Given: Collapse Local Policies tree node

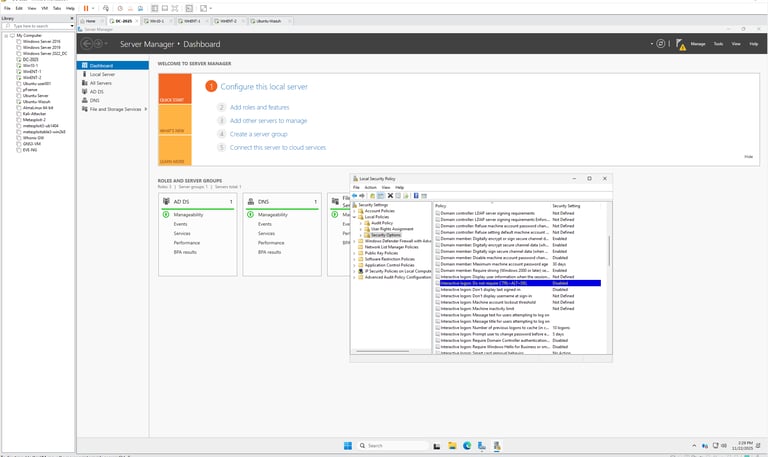Looking at the screenshot, I should 355,217.
